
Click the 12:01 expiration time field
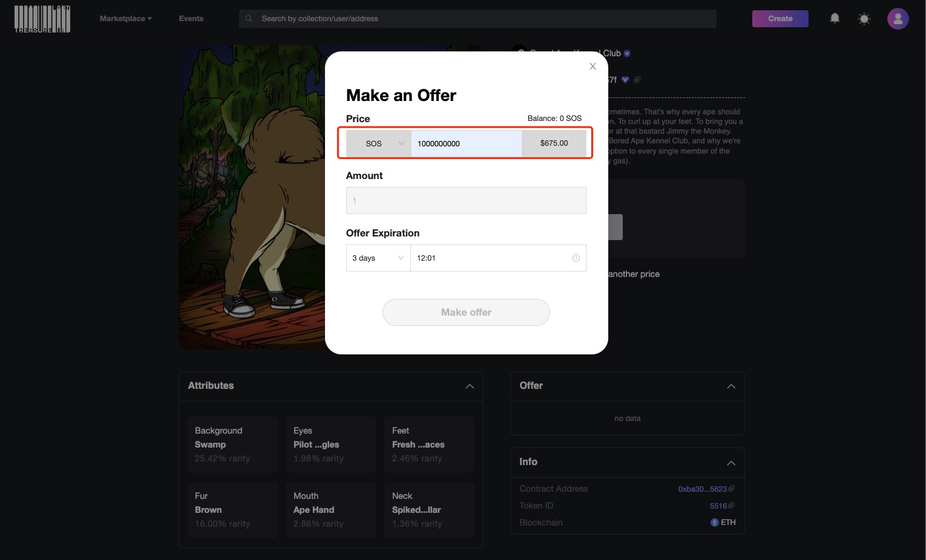point(498,258)
